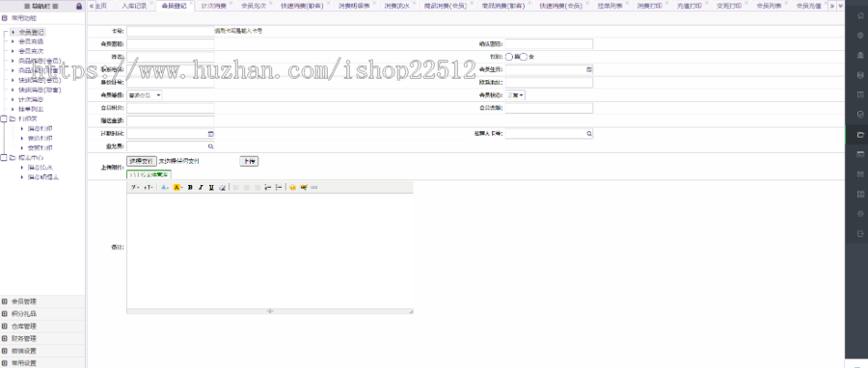Click the gear icon in dark sidebar
The width and height of the screenshot is (868, 368).
click(859, 213)
